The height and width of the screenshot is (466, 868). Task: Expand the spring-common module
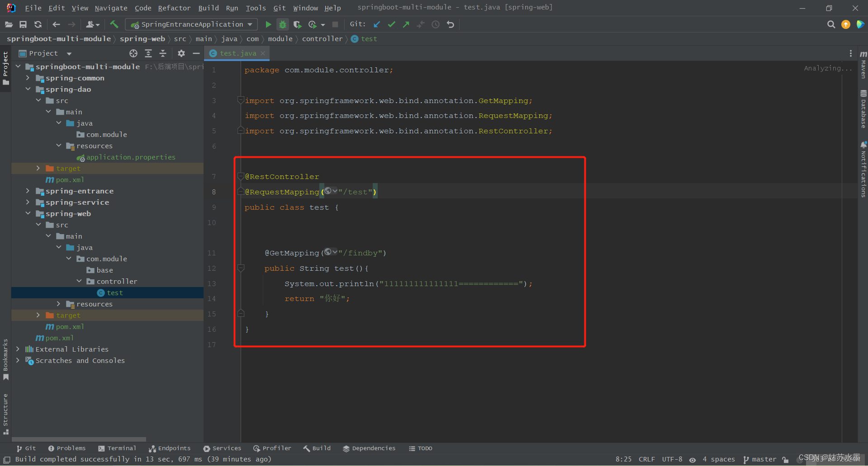28,78
